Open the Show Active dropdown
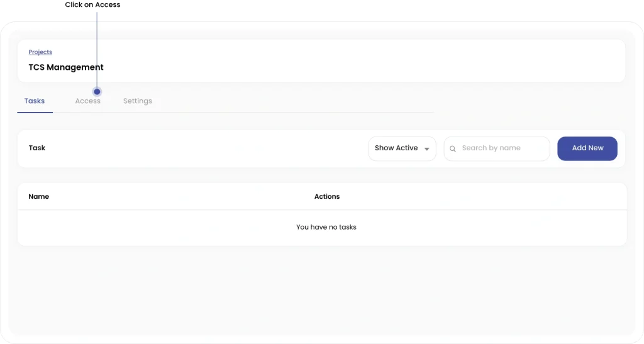 pyautogui.click(x=402, y=148)
